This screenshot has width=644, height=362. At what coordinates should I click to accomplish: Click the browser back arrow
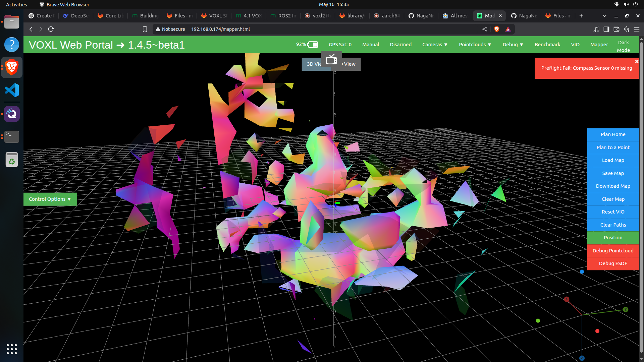pos(31,29)
